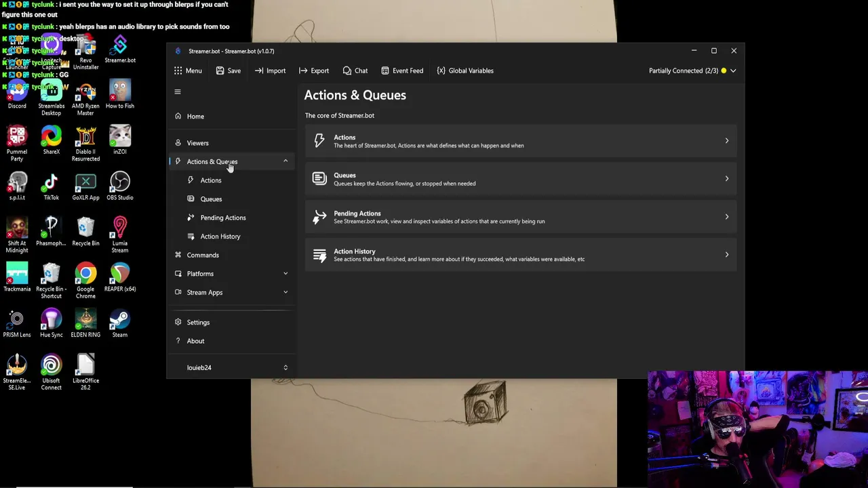
Task: Toggle the hamburger sidebar collapse icon
Action: click(x=178, y=92)
